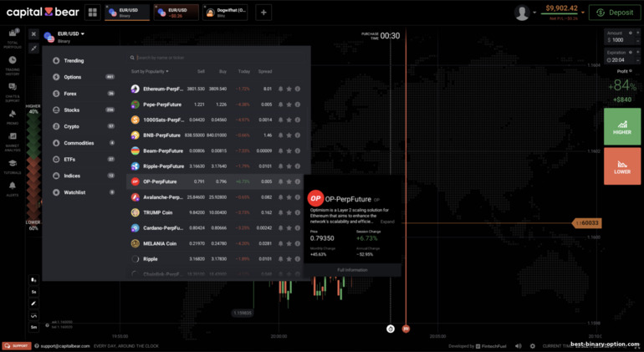Favorite Ripple-PerpFuture with star
This screenshot has width=644, height=352.
(289, 166)
